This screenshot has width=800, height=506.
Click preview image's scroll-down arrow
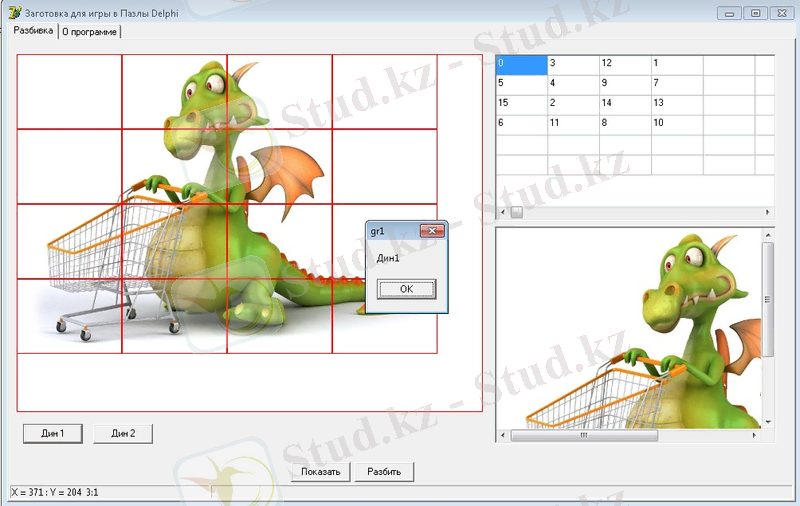coord(768,422)
